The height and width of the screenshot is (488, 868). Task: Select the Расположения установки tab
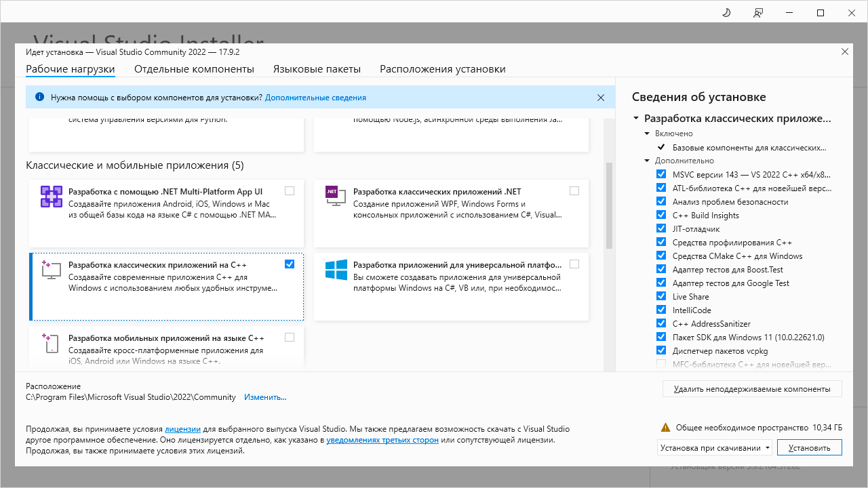pos(443,69)
